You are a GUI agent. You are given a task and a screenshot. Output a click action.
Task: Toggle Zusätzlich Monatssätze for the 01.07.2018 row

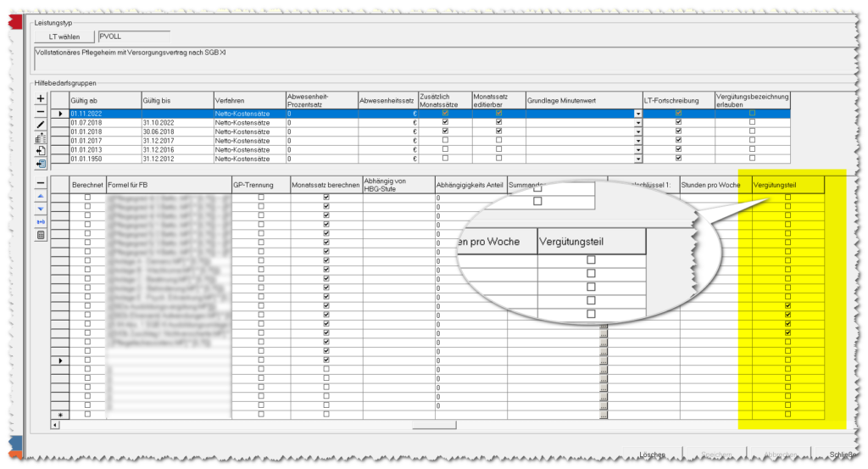click(x=445, y=122)
